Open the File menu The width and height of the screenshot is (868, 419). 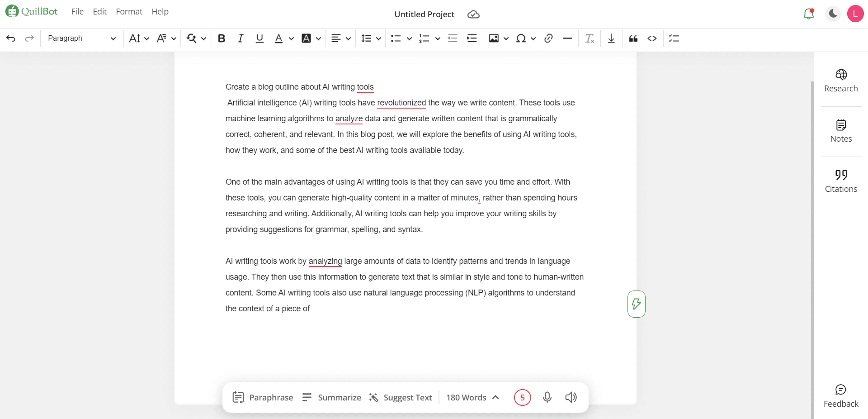click(x=77, y=12)
